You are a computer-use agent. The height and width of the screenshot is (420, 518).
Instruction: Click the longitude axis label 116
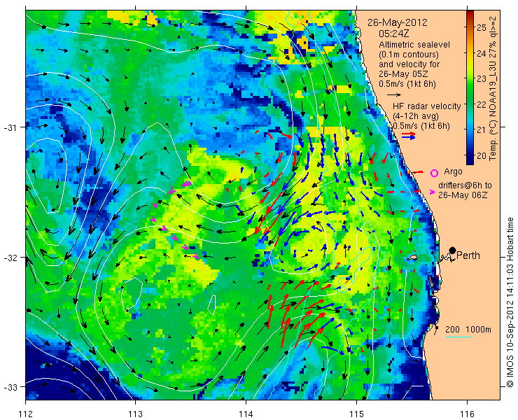(467, 414)
